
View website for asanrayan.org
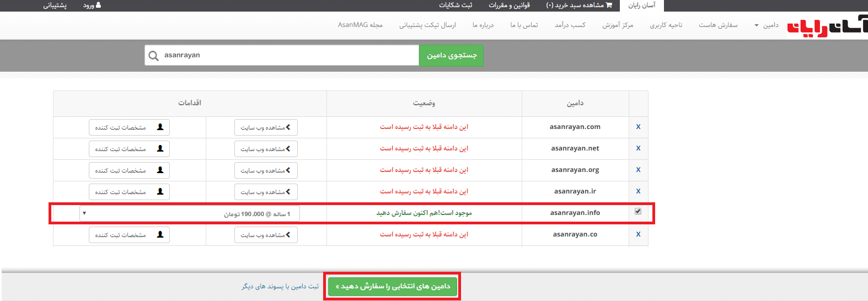(266, 170)
